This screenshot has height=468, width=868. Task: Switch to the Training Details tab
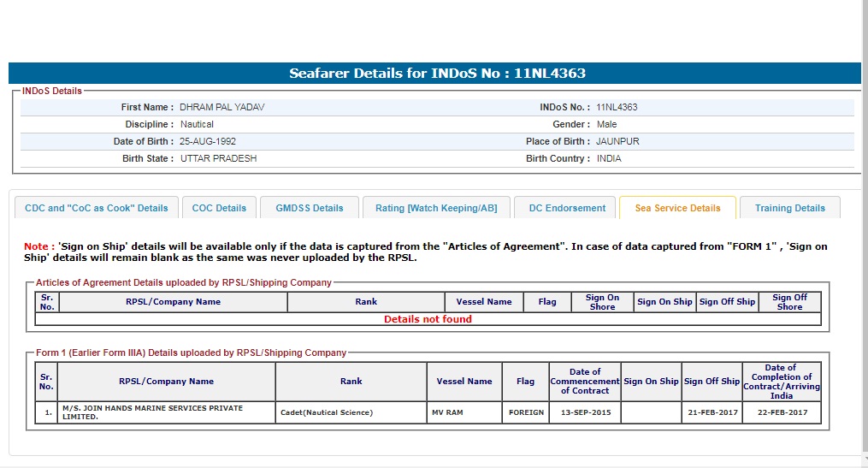(x=789, y=208)
